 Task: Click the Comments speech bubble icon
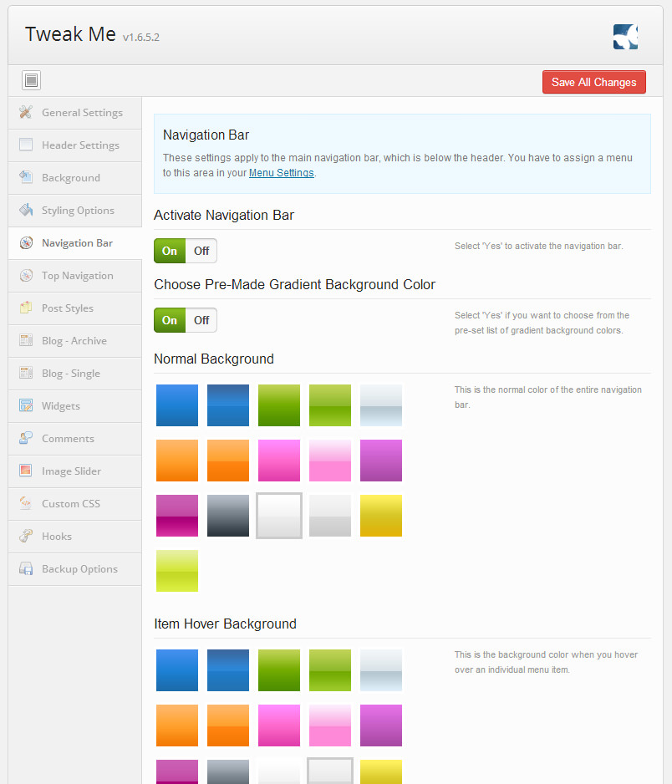click(26, 439)
